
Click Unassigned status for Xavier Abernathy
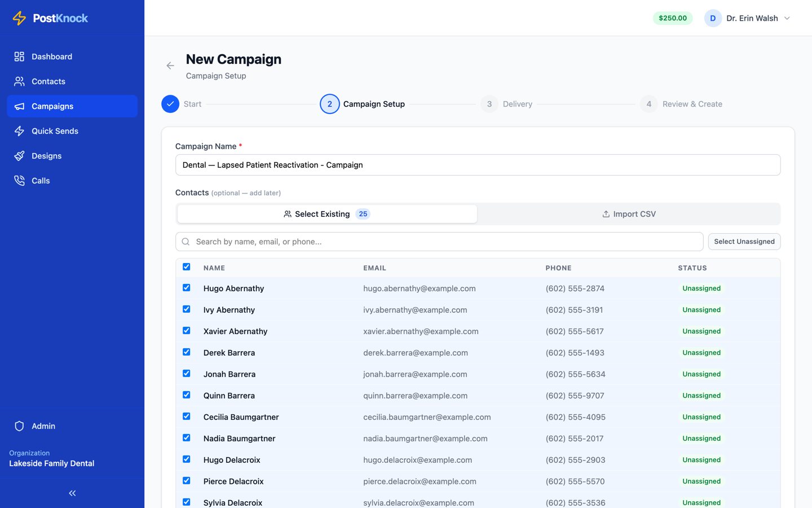coord(701,331)
